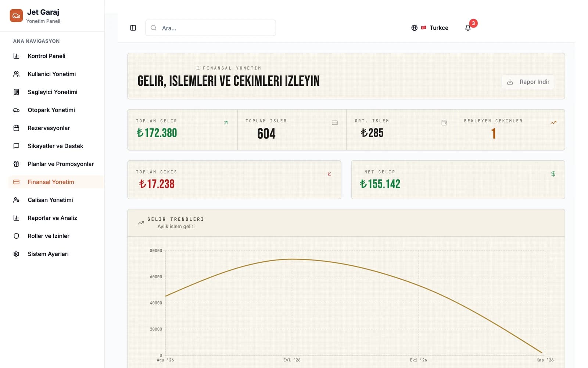Open the Turkce language selector
Viewport: 588px width, 368px height.
430,28
